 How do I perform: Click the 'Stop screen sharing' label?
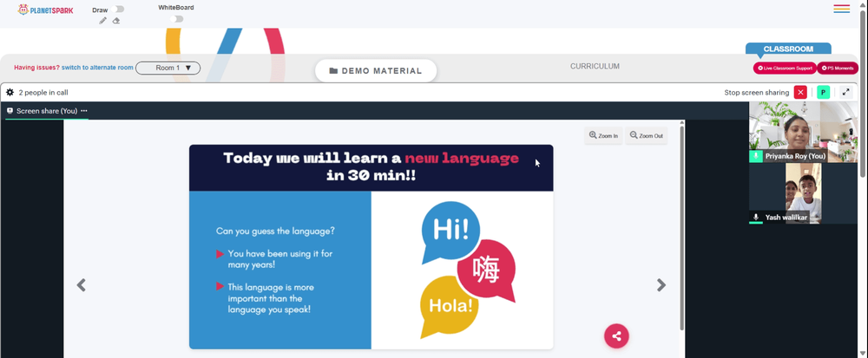757,93
